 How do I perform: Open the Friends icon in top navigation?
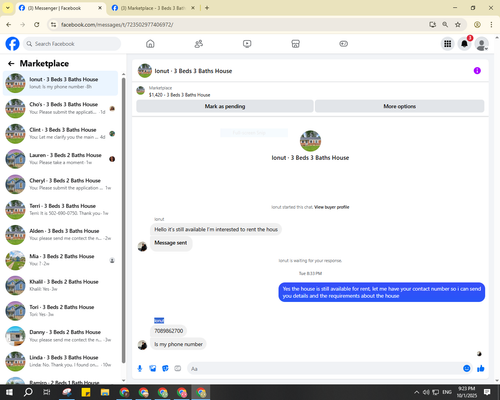[199, 44]
